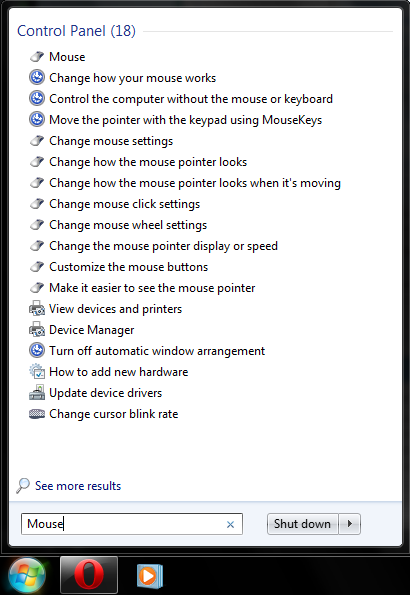Viewport: 410px width, 595px height.
Task: Click the hardware icon beside 'How to add new hardware'
Action: tap(37, 371)
